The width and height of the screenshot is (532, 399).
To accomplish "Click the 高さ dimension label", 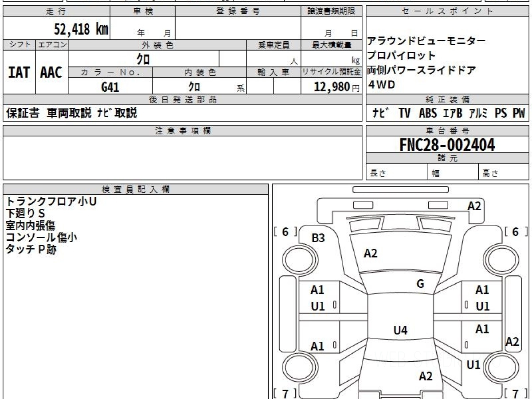I will pyautogui.click(x=490, y=174).
